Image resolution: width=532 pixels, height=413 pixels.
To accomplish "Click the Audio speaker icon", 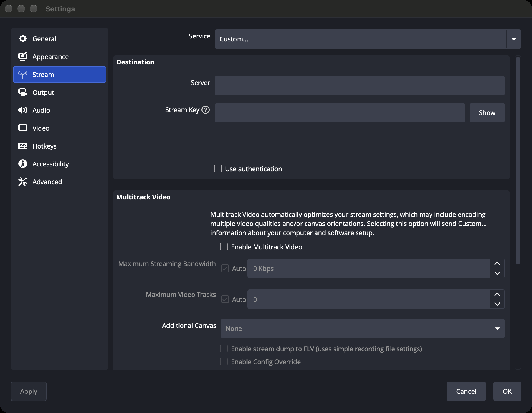I will point(23,110).
